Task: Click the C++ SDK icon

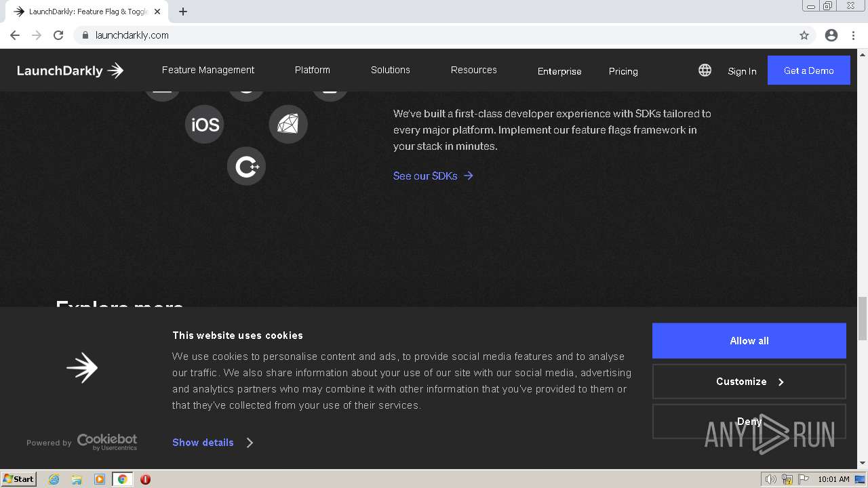Action: click(246, 166)
